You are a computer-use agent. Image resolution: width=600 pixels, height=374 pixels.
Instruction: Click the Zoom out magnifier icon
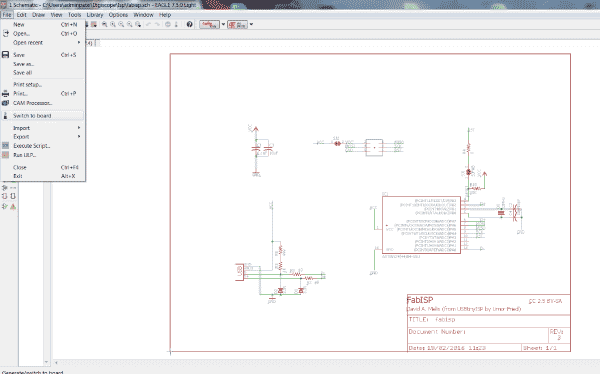121,24
